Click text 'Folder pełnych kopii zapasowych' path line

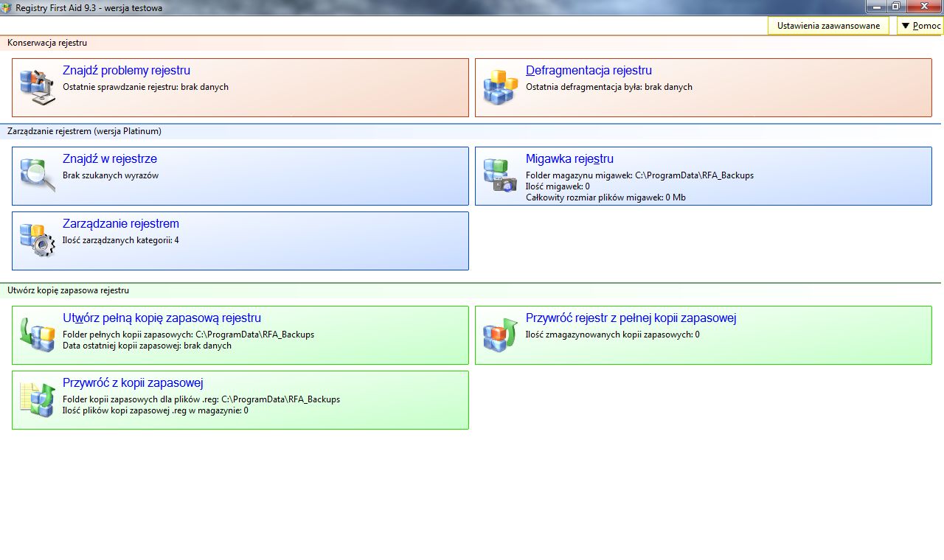pos(188,335)
